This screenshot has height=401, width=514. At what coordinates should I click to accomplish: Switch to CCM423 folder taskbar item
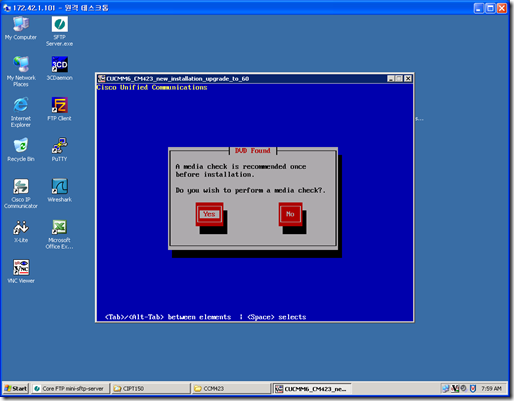pos(231,388)
